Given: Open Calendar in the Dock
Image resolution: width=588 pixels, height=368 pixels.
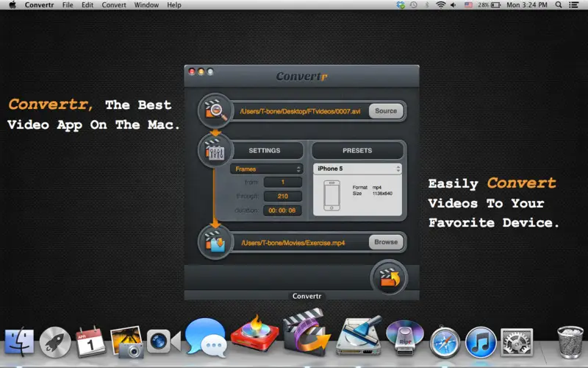Looking at the screenshot, I should tap(90, 342).
